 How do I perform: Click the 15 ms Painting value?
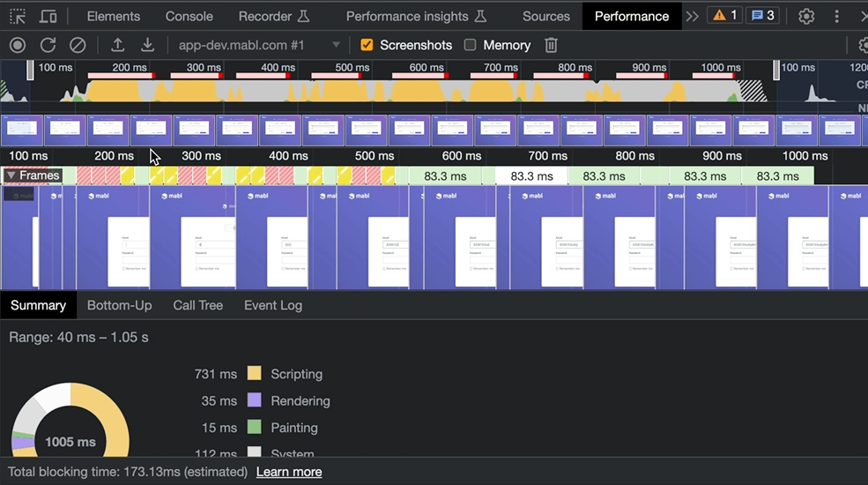(x=219, y=428)
